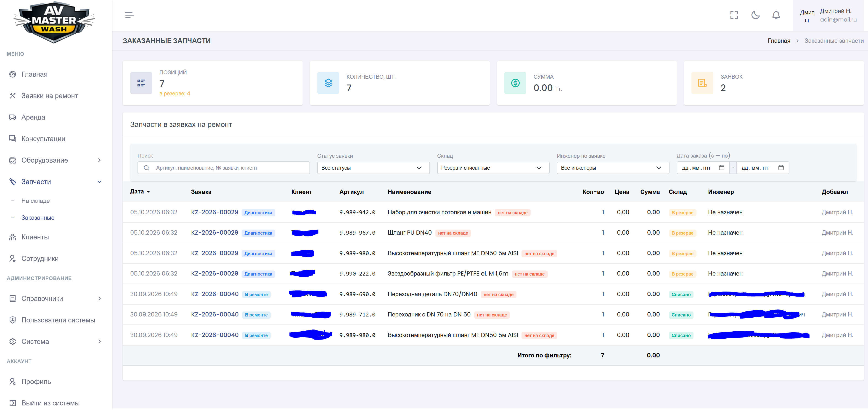Click the AV Master Wash logo
Screen dimensions: 868x410
click(x=54, y=22)
